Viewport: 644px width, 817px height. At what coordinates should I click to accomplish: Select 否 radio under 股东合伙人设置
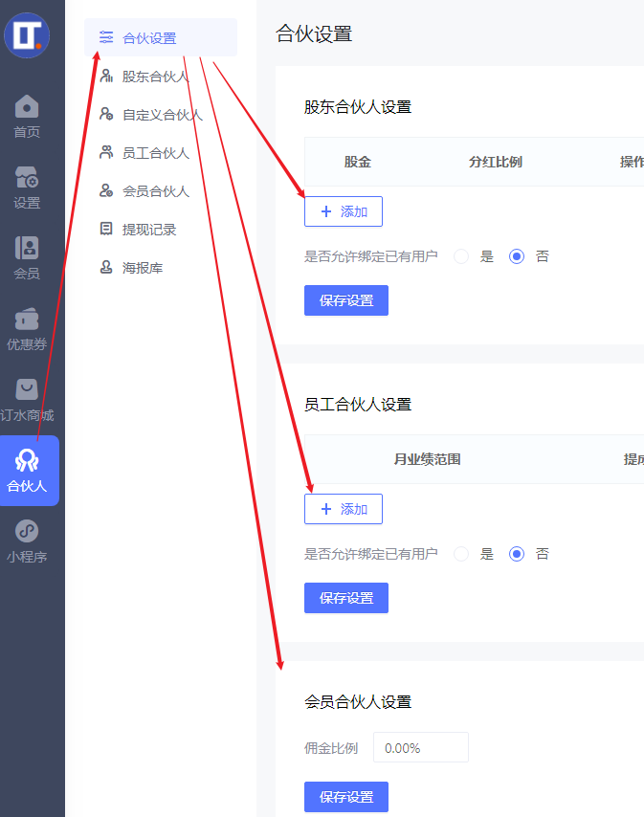(x=517, y=256)
